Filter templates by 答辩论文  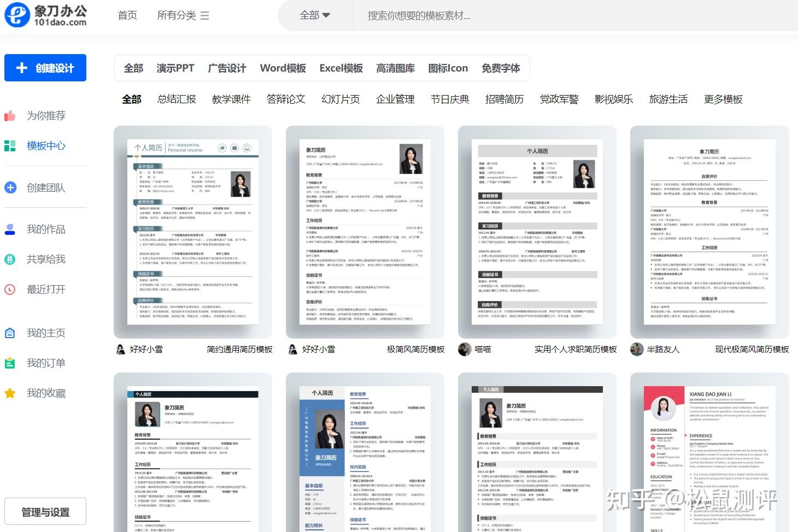(286, 99)
